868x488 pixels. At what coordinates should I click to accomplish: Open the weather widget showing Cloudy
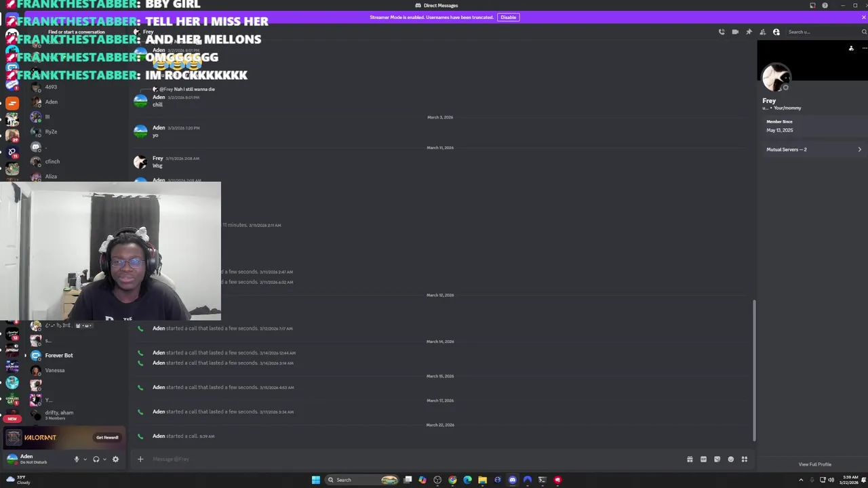[x=17, y=480]
